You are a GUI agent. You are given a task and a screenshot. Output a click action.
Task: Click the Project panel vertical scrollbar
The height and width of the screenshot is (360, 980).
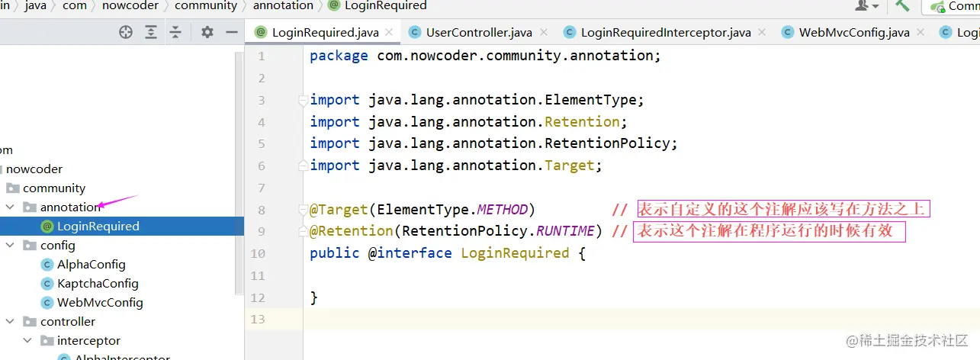[239, 172]
